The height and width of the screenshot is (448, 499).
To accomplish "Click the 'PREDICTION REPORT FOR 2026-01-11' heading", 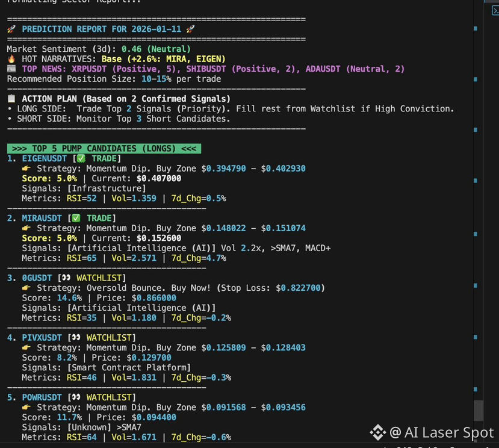I will click(102, 30).
